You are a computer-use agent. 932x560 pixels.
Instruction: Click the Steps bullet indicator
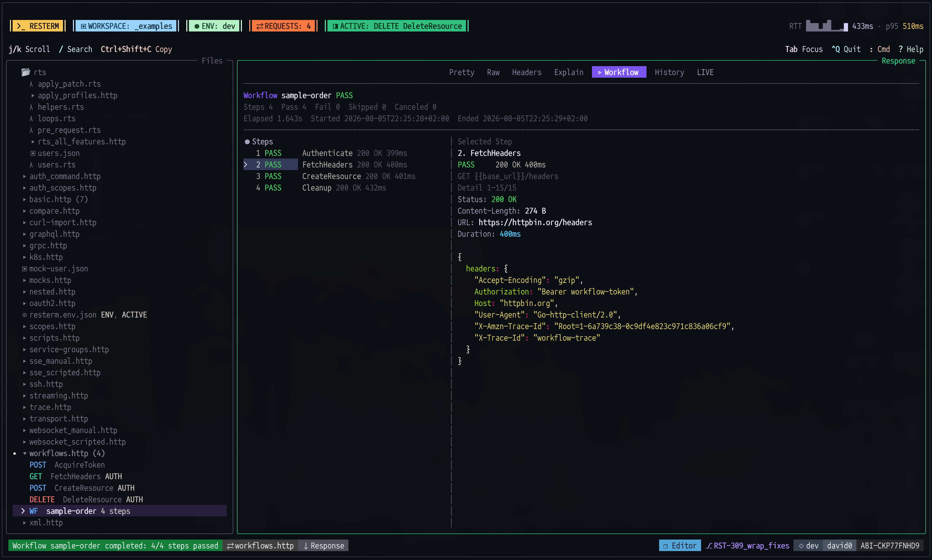pyautogui.click(x=247, y=142)
